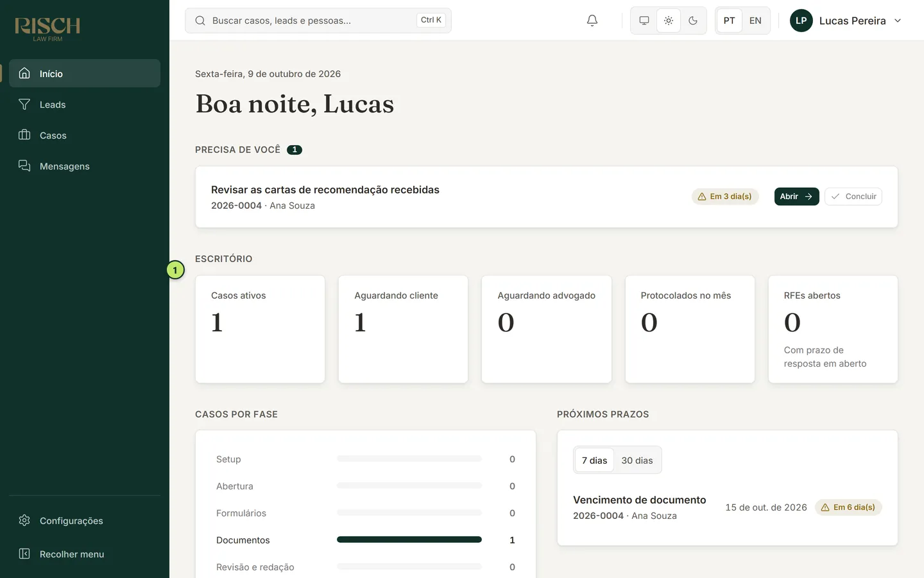Click the search magnifier icon
This screenshot has width=924, height=578.
click(x=200, y=21)
